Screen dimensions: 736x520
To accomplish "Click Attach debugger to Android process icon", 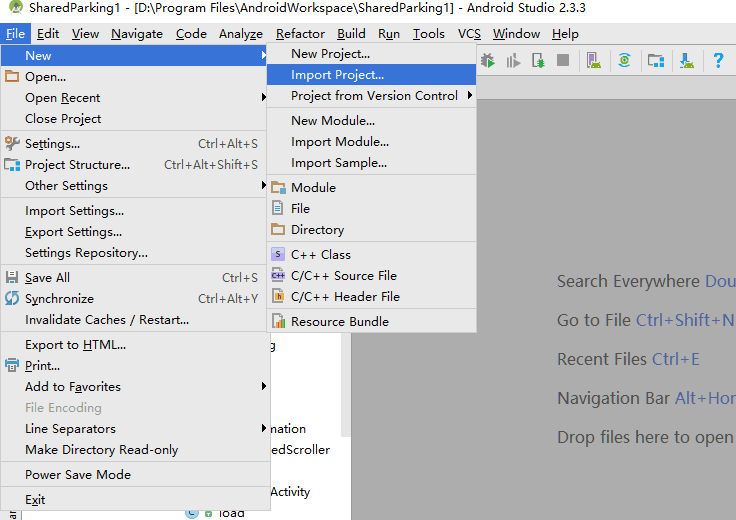I will click(538, 61).
